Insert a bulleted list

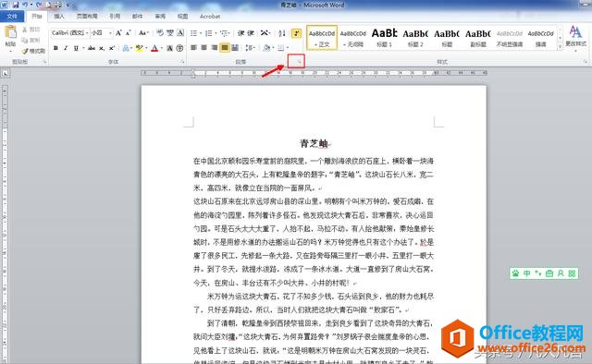tap(193, 33)
